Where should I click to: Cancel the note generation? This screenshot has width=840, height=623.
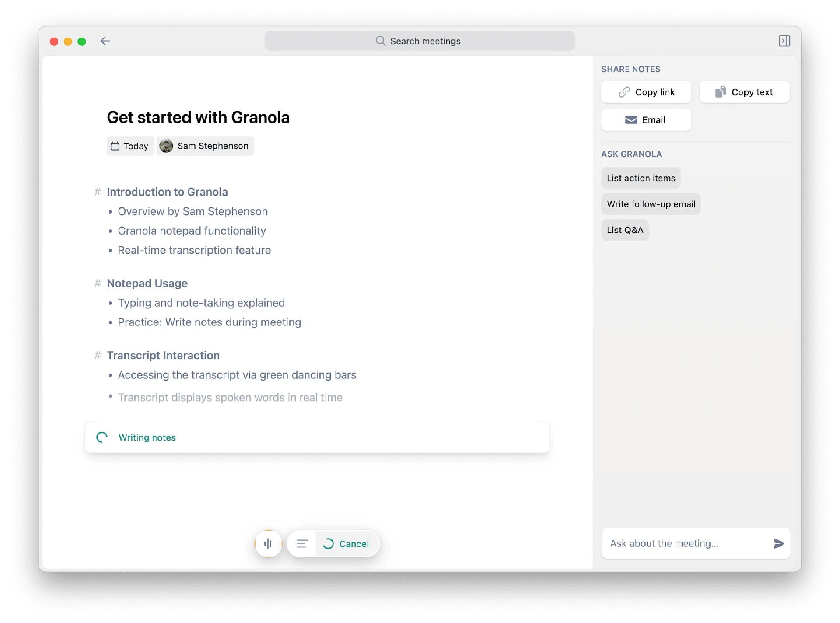353,544
